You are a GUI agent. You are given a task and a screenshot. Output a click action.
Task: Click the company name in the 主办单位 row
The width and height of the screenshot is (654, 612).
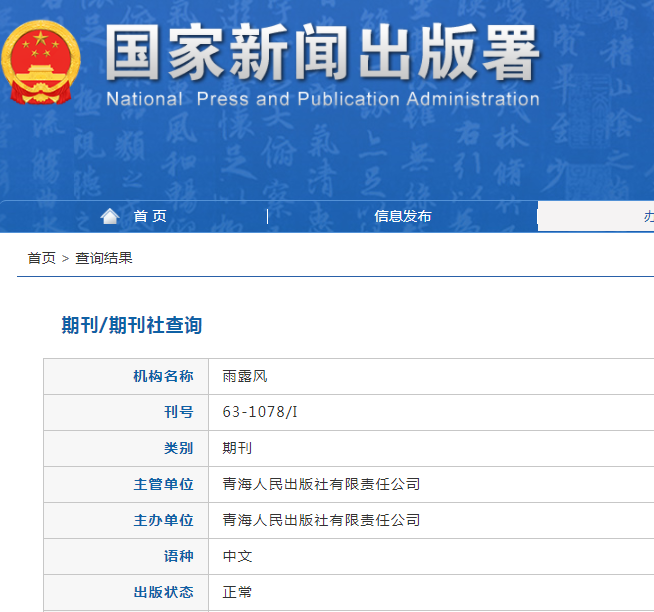(321, 520)
